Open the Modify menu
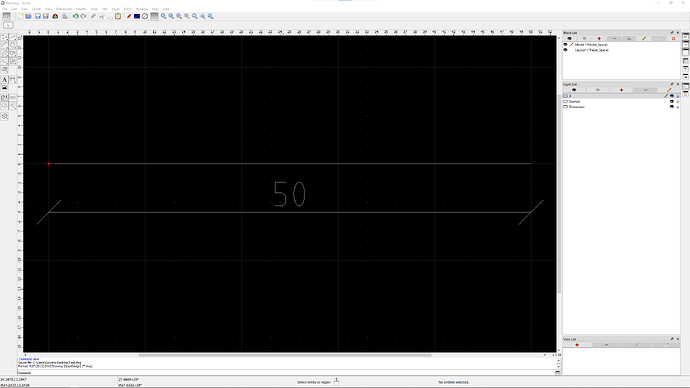This screenshot has height=388, width=690. (x=81, y=9)
